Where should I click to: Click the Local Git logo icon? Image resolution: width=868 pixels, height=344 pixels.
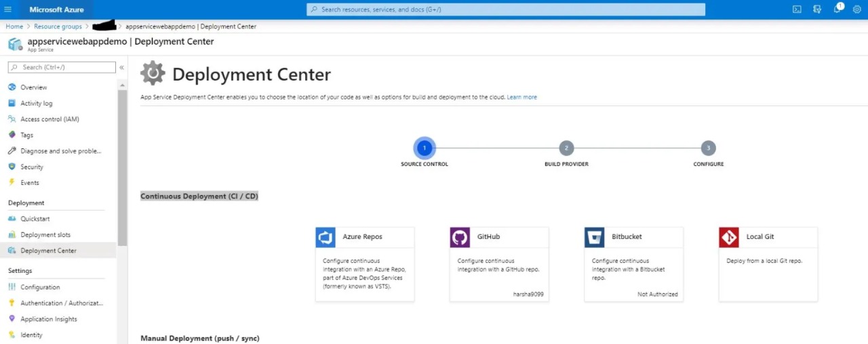pyautogui.click(x=729, y=237)
